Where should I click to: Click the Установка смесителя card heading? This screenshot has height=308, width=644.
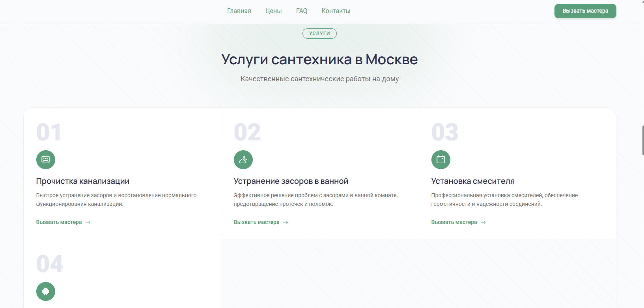pyautogui.click(x=473, y=181)
